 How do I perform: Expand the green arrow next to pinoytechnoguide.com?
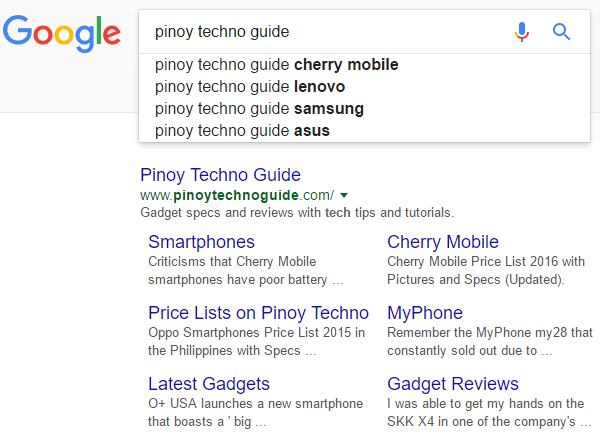click(x=344, y=196)
